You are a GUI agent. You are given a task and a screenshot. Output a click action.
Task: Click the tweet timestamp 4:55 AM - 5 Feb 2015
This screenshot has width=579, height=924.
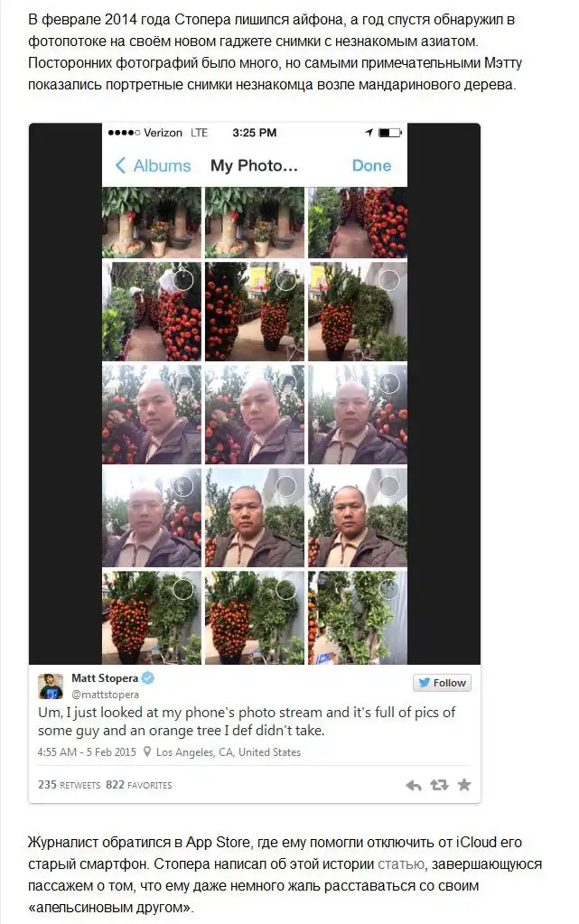(87, 752)
